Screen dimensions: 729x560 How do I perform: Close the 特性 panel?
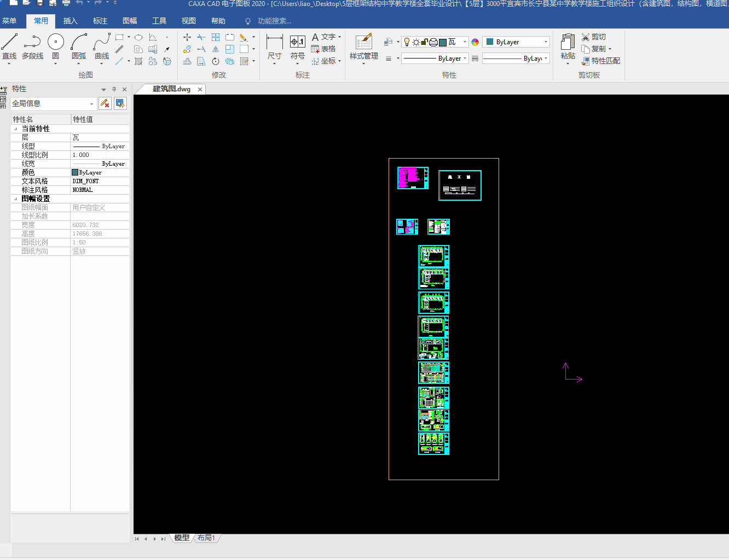[x=124, y=89]
